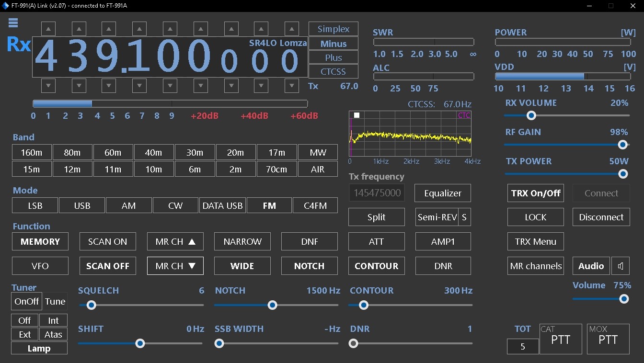Viewport: 644px width, 363px height.
Task: Select Plus repeater shift
Action: coord(333,57)
